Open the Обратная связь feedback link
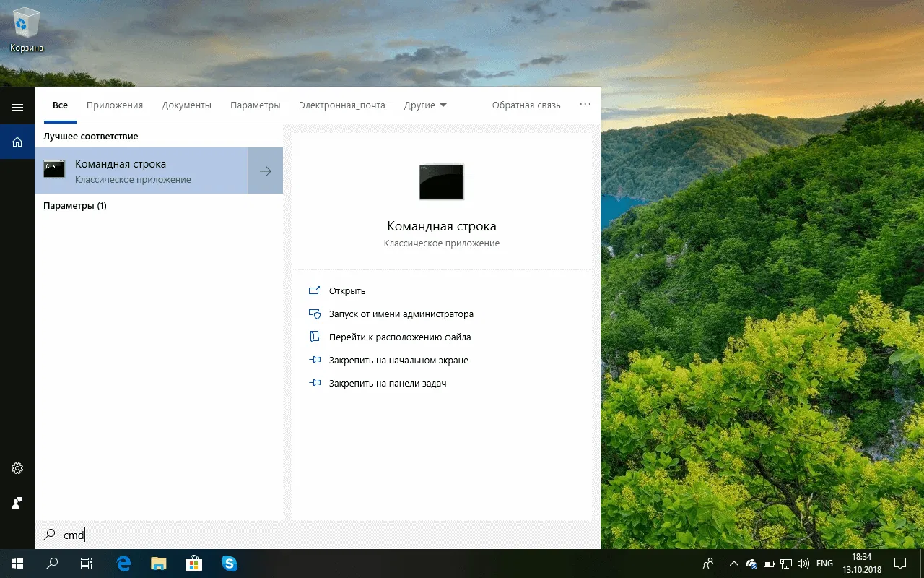 (x=526, y=105)
